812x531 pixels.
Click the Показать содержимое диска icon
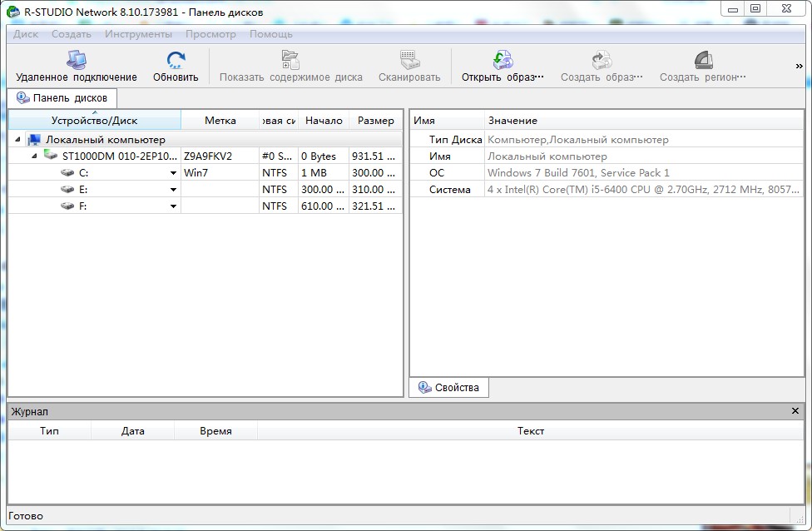pyautogui.click(x=290, y=60)
